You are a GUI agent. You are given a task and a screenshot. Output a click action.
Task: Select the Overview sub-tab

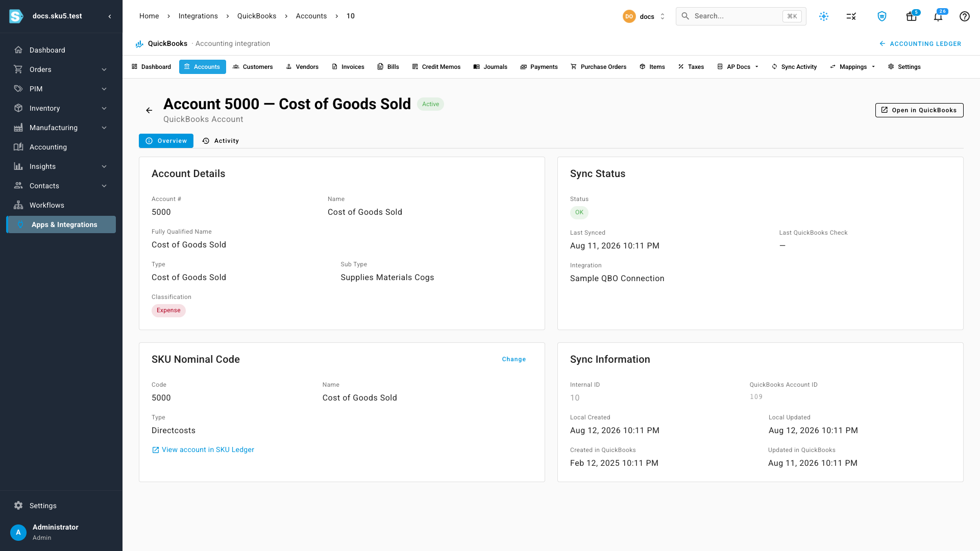(x=166, y=141)
